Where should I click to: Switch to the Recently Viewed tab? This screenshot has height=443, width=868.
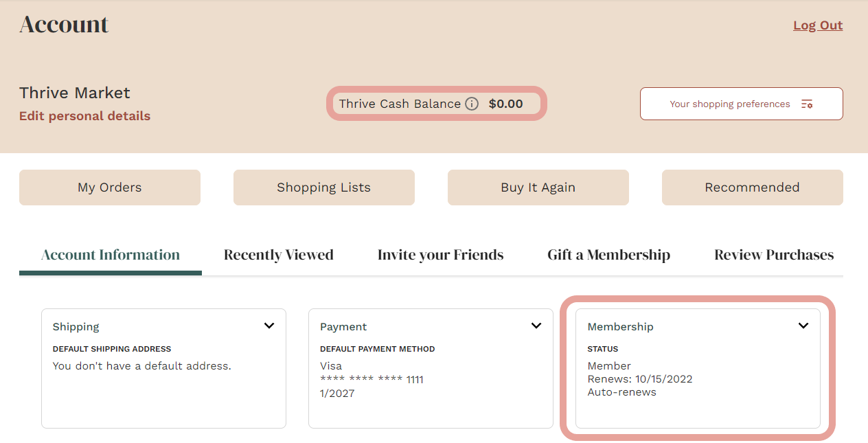pos(278,254)
